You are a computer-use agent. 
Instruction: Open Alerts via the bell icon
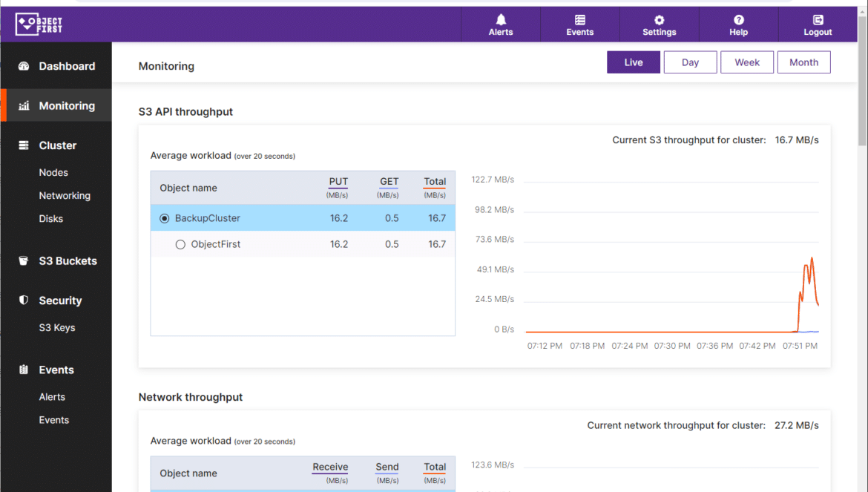click(x=501, y=20)
